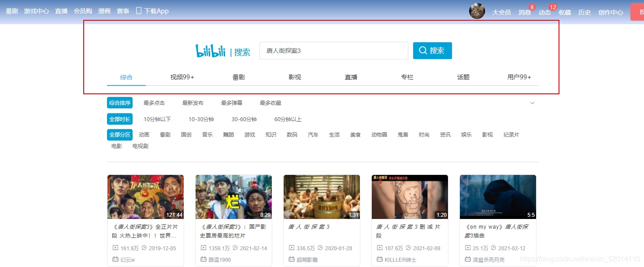
Task: Click uploader icon next to 幻云w
Action: [x=115, y=260]
